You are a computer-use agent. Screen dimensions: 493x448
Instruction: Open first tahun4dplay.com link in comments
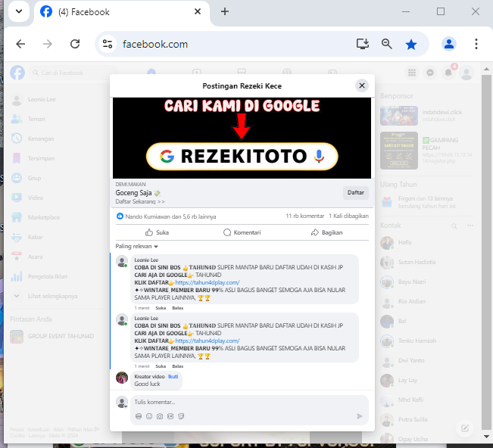pyautogui.click(x=207, y=282)
